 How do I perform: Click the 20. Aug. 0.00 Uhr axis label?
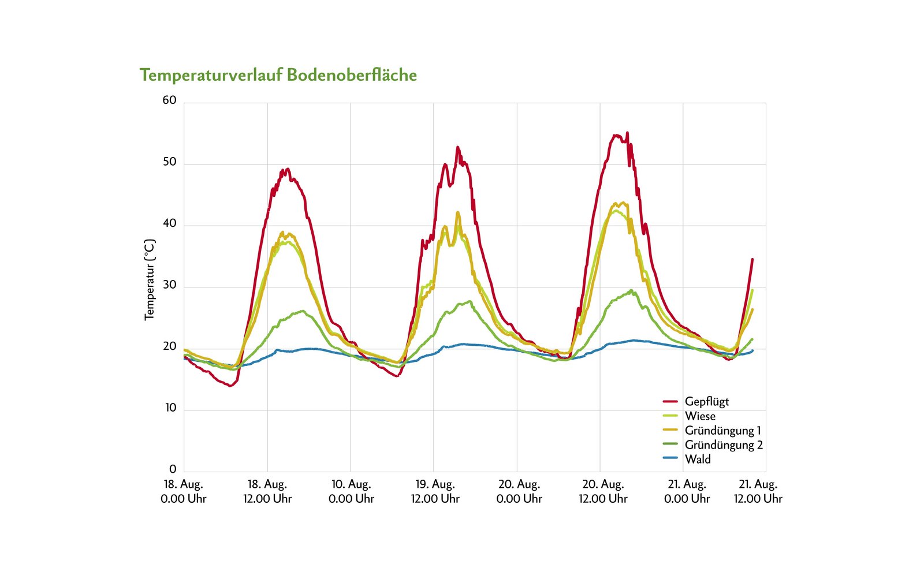point(519,491)
